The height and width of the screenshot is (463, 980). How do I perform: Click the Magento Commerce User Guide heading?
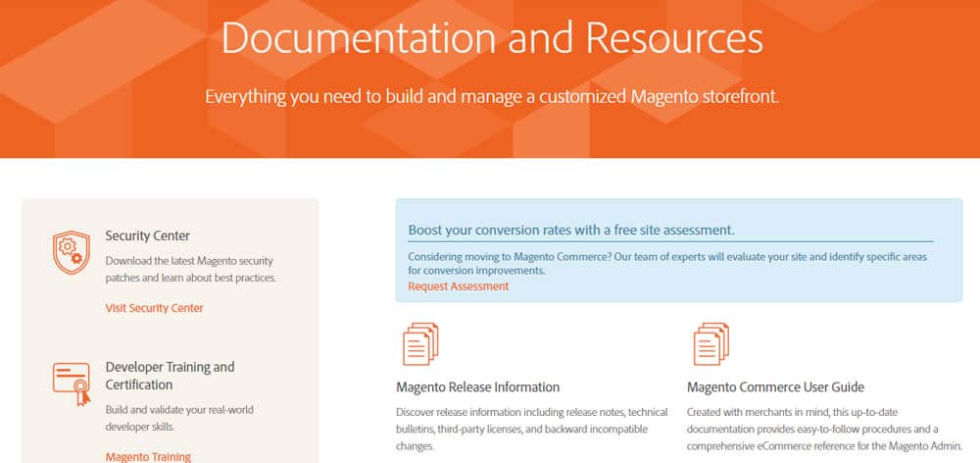pos(775,387)
